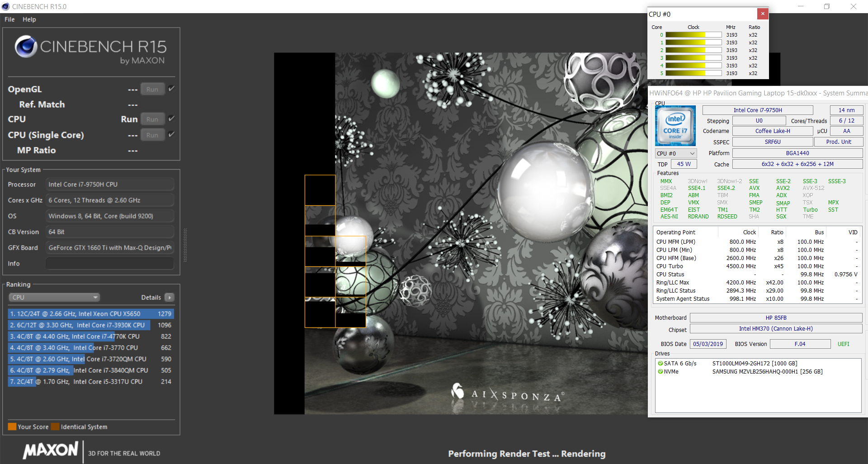Screen dimensions: 868x464
Task: Toggle the CPU (Single Core) test checkbox
Action: click(x=171, y=134)
